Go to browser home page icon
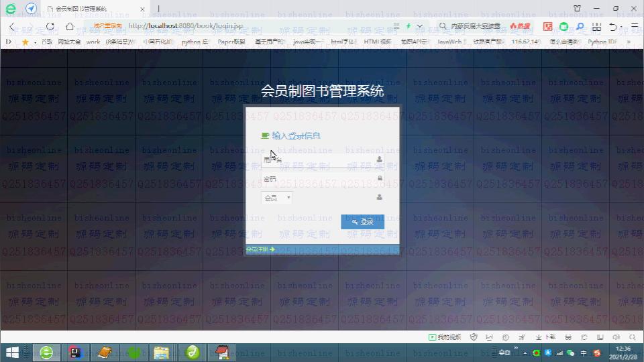 [x=70, y=27]
